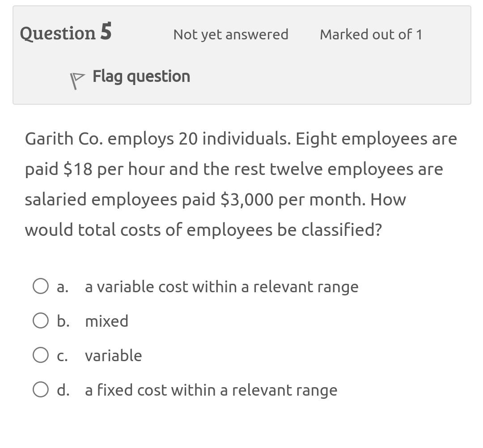Viewport: 483px width, 448px height.
Task: Pick answer d, a fixed cost within relevant range
Action: click(41, 389)
